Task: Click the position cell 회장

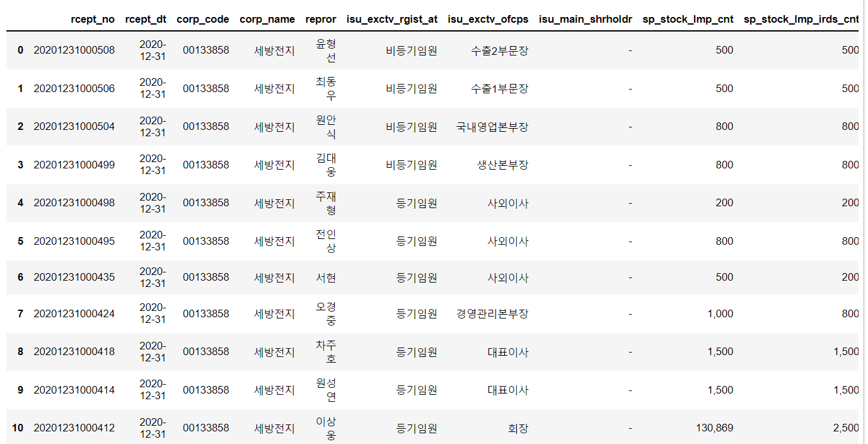Action: [518, 428]
